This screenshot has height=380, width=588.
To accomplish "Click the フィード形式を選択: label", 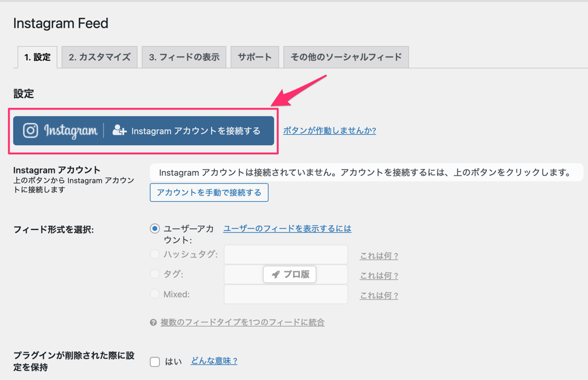I will point(54,229).
